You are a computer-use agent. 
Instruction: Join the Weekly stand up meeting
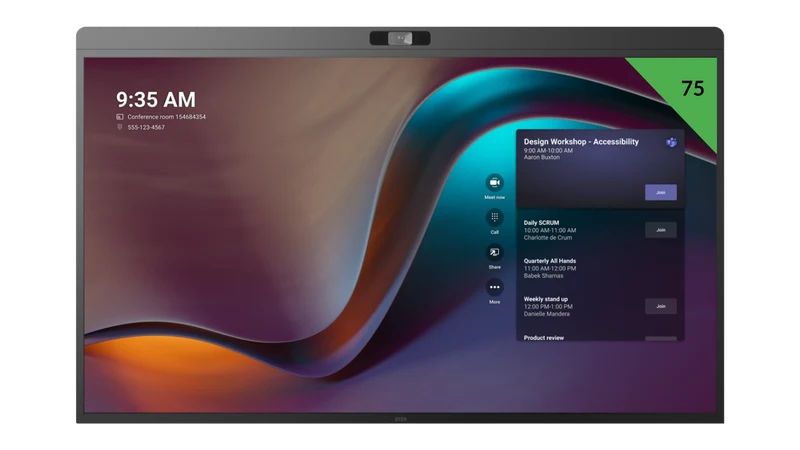[661, 306]
